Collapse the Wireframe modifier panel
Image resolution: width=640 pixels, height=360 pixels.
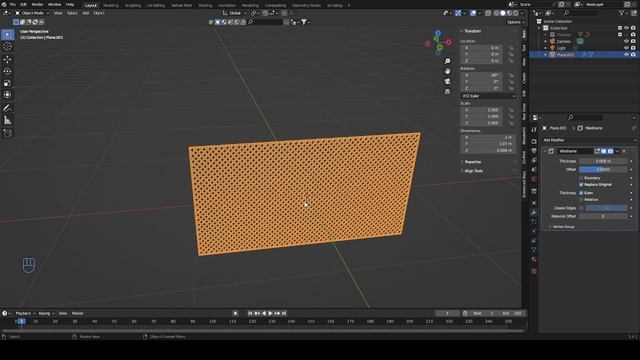(545, 151)
